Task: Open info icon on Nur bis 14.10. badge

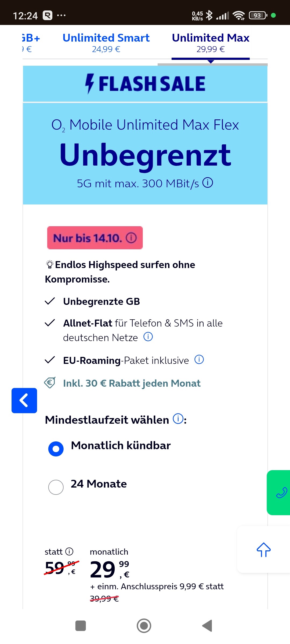Action: click(131, 238)
